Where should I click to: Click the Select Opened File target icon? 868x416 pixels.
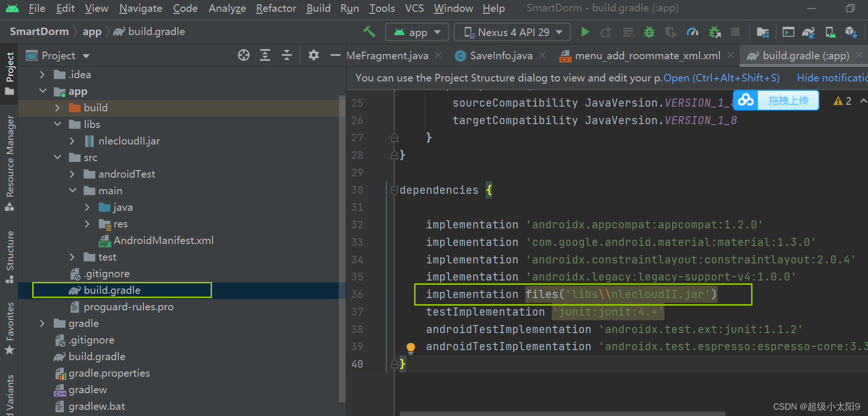244,55
